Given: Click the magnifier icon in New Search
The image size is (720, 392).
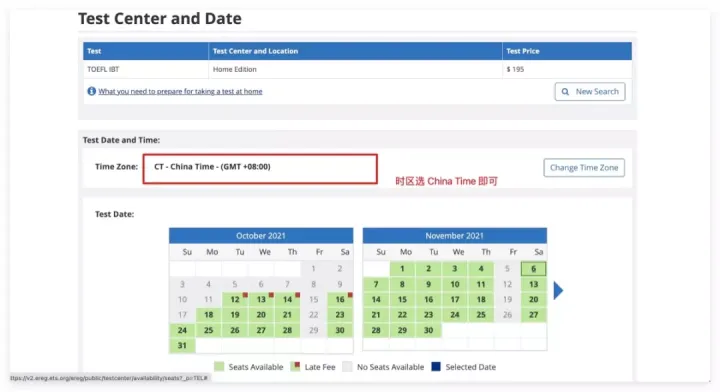Looking at the screenshot, I should (x=565, y=92).
